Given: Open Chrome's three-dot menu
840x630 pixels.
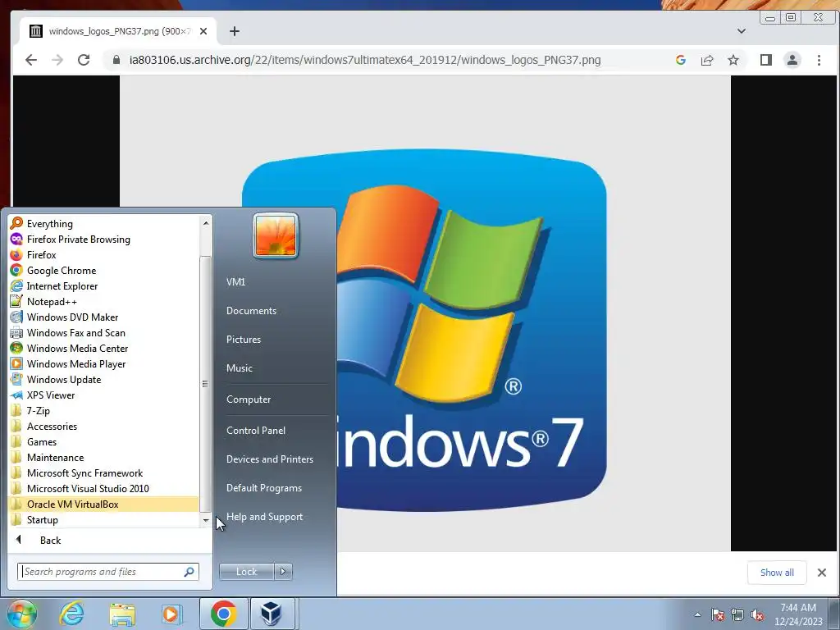Looking at the screenshot, I should [x=819, y=60].
